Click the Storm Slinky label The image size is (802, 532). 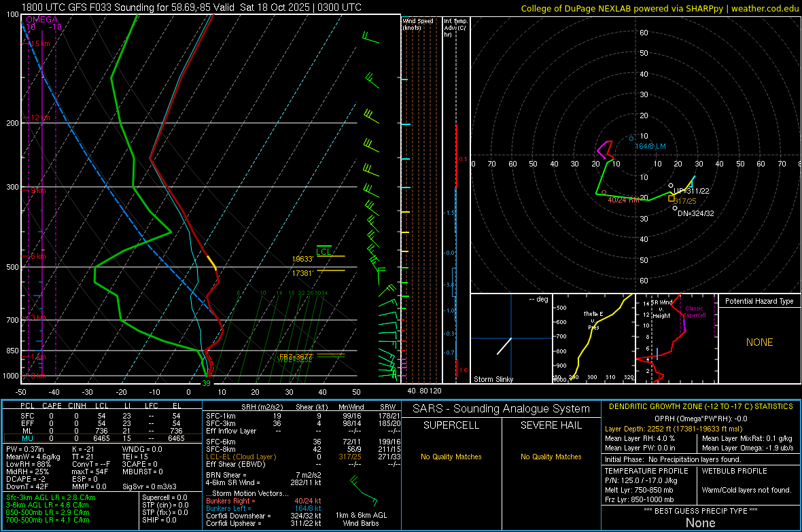493,379
